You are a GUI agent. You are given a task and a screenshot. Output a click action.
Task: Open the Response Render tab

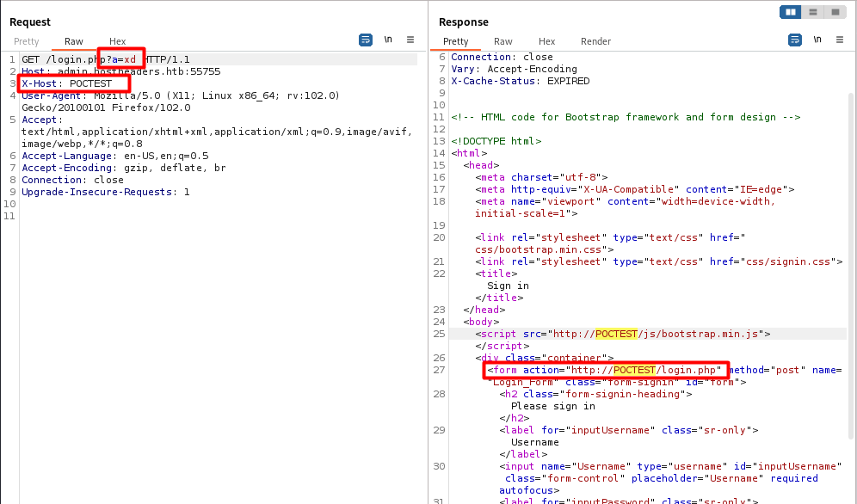click(595, 41)
